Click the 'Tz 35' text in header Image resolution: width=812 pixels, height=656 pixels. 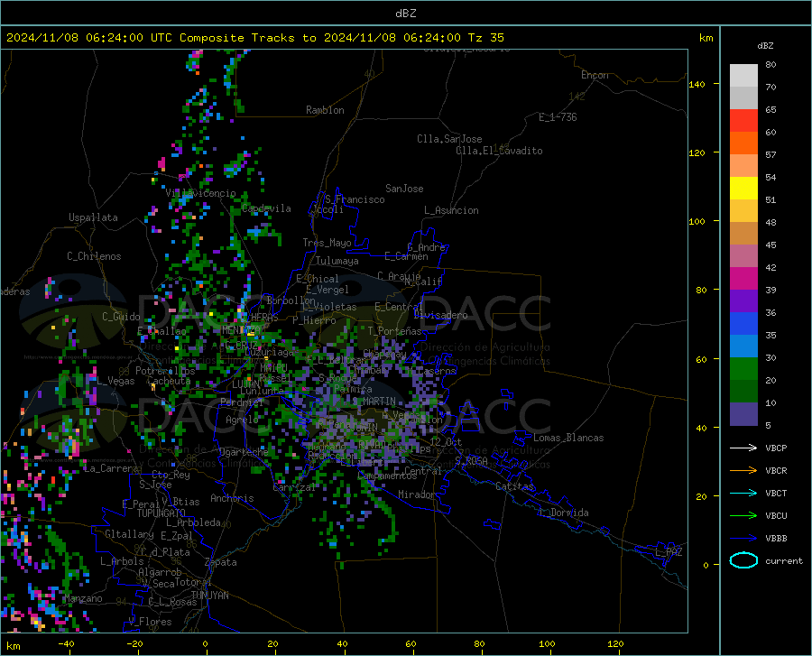pyautogui.click(x=485, y=38)
